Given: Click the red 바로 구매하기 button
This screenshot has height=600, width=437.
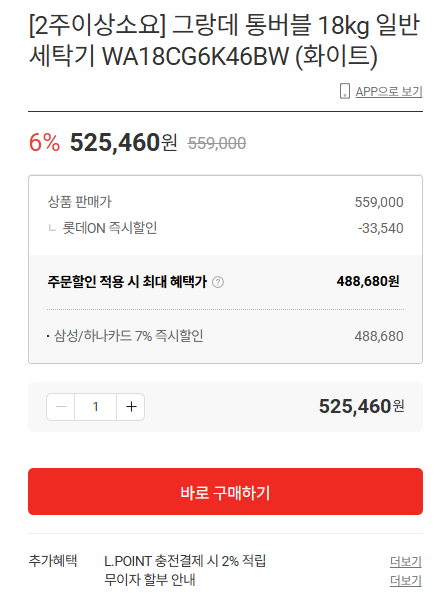Looking at the screenshot, I should (x=225, y=491).
